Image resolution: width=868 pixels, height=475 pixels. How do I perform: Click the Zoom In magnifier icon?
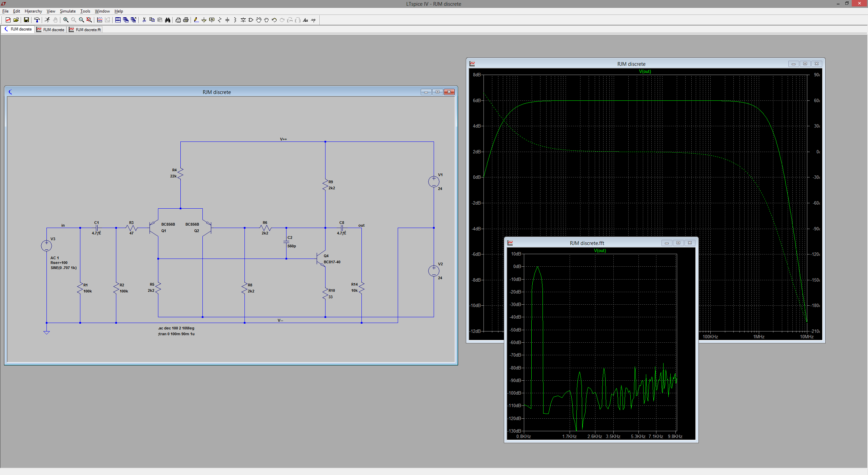pyautogui.click(x=66, y=20)
